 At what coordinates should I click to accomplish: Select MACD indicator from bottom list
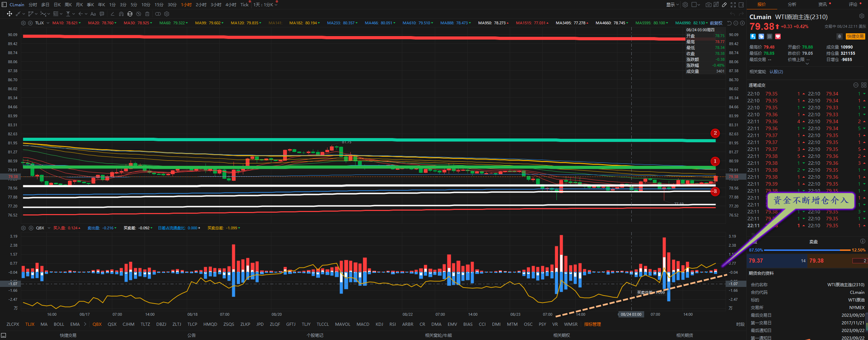coord(363,324)
